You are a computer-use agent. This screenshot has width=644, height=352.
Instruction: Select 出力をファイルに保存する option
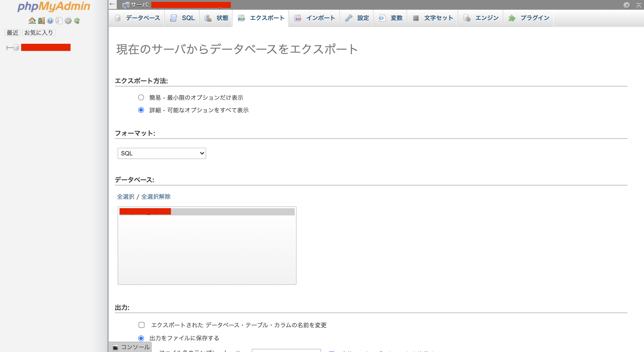point(141,338)
